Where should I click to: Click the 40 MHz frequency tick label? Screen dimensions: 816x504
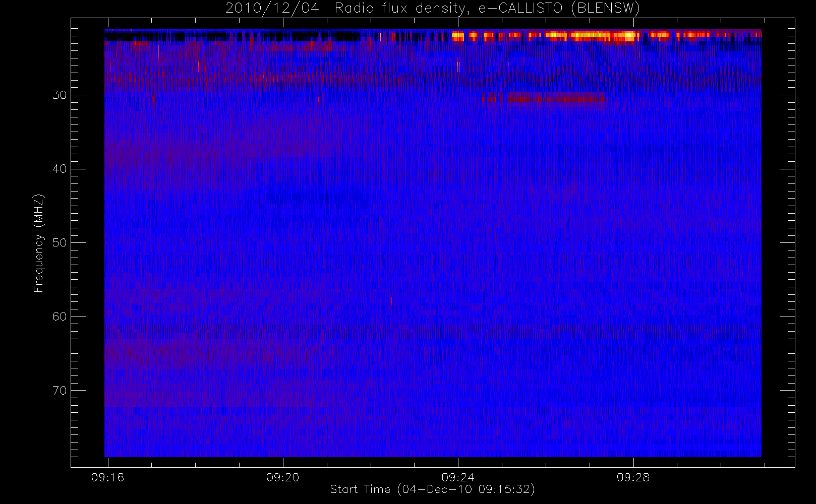pyautogui.click(x=60, y=169)
